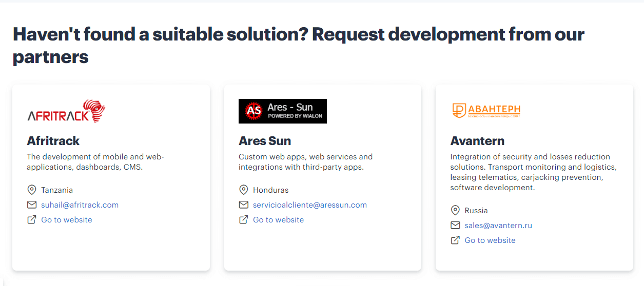
Task: Click the map pin icon beside Russia
Action: click(455, 211)
